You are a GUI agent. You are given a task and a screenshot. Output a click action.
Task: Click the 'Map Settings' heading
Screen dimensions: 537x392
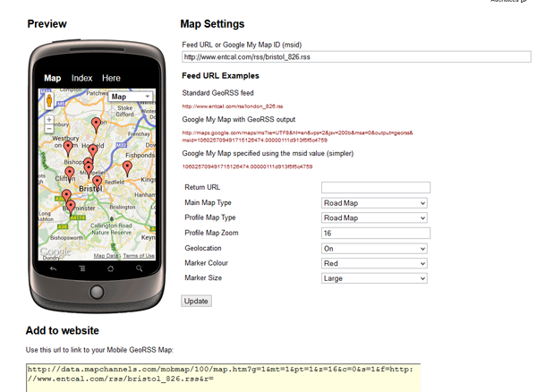(212, 24)
